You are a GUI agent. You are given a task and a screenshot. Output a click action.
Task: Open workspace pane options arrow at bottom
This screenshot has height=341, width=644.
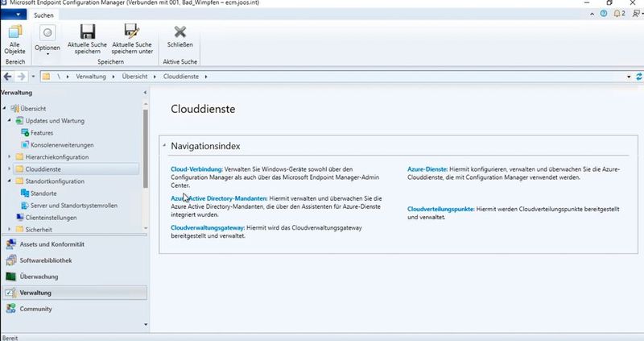[146, 325]
